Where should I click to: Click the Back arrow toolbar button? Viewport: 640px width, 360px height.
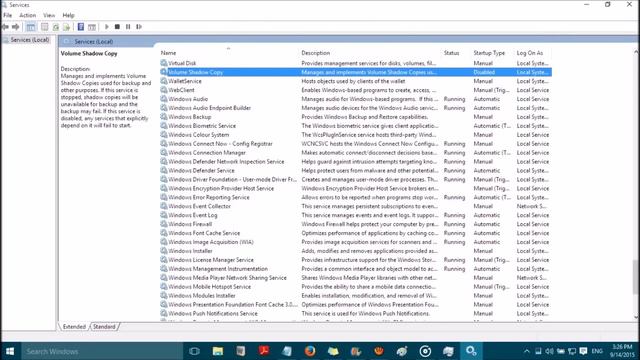5,27
